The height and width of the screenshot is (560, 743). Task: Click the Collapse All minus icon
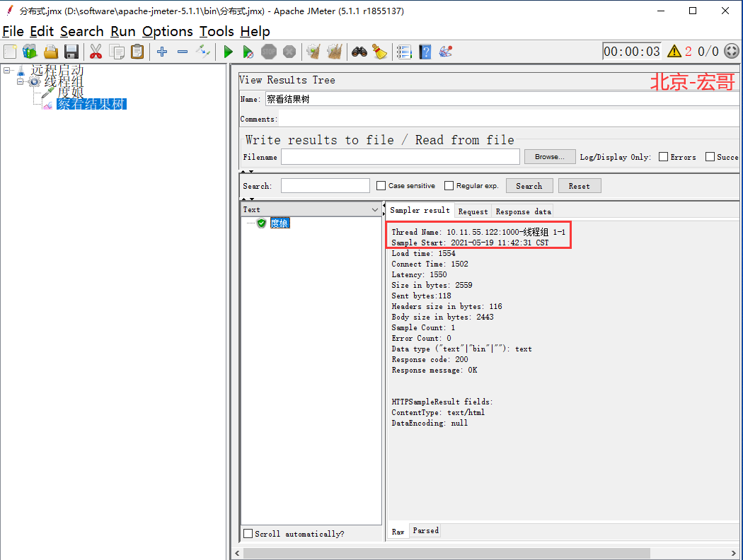183,52
